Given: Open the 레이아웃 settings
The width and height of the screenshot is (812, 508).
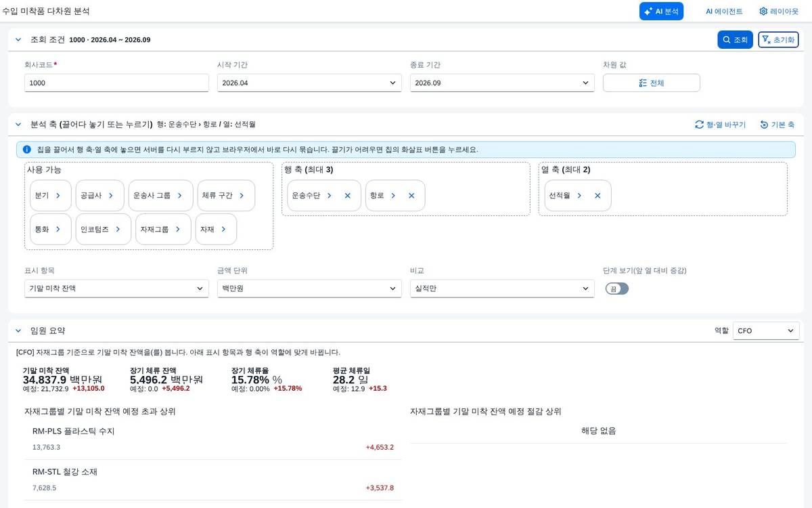Looking at the screenshot, I should click(x=779, y=12).
